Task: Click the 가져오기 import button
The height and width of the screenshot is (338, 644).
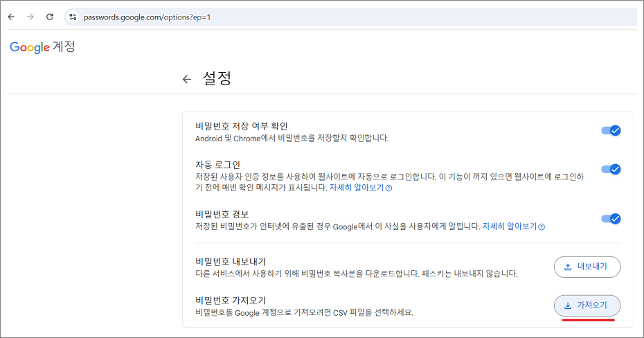Action: [587, 305]
